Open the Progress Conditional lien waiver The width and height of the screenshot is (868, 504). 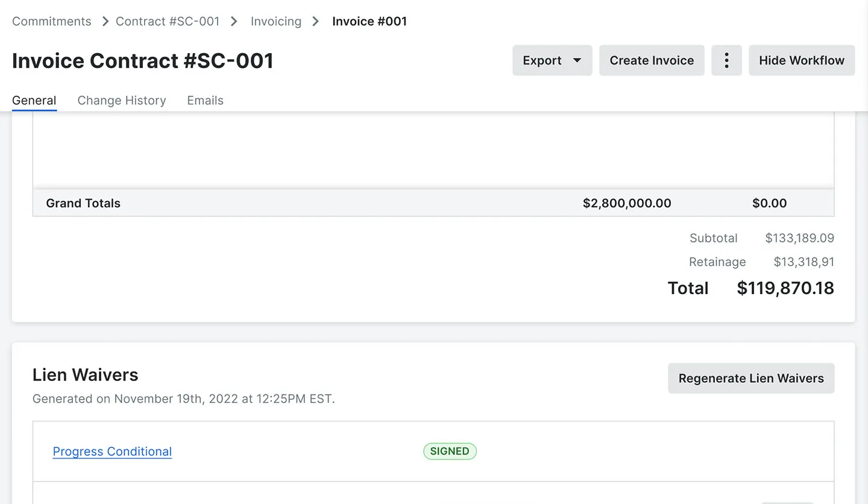[112, 452]
